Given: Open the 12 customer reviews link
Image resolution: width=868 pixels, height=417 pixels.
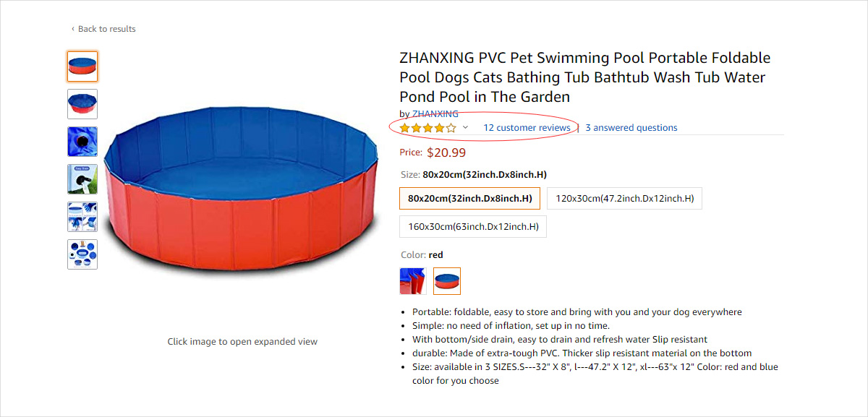Looking at the screenshot, I should (x=527, y=128).
